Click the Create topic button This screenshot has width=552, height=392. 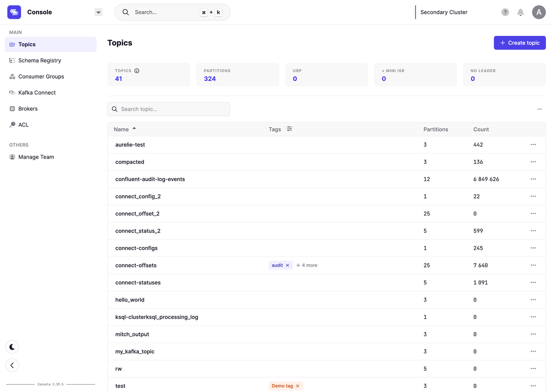coord(519,43)
